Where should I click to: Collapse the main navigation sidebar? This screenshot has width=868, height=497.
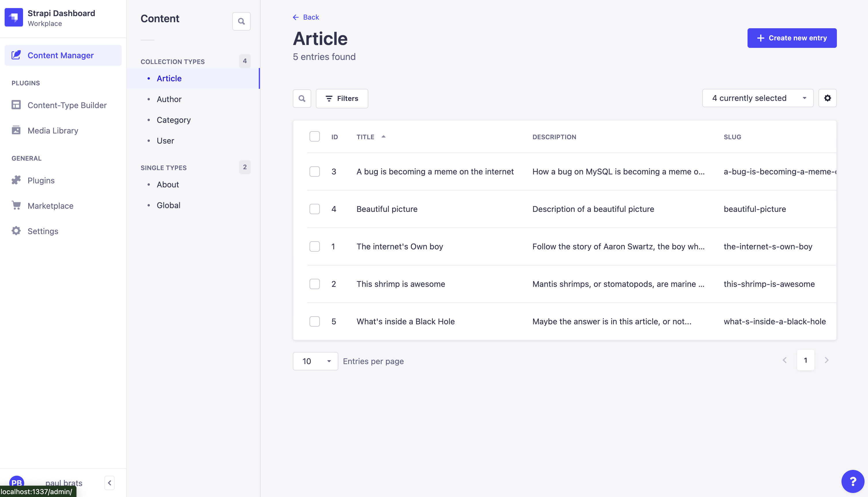(109, 483)
